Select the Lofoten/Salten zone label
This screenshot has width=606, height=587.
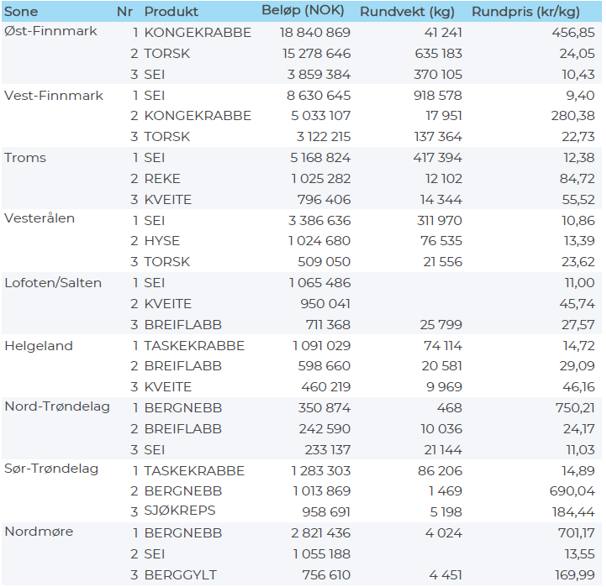point(53,283)
